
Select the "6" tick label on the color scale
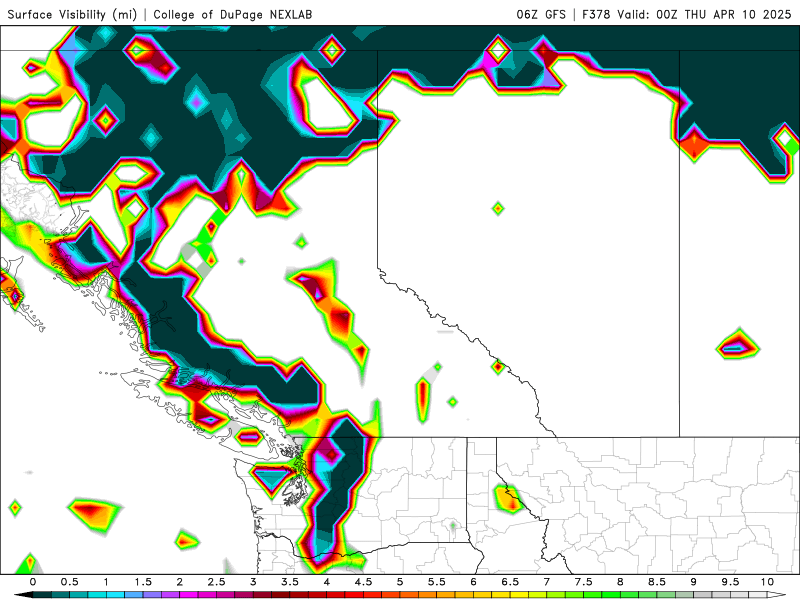(473, 582)
